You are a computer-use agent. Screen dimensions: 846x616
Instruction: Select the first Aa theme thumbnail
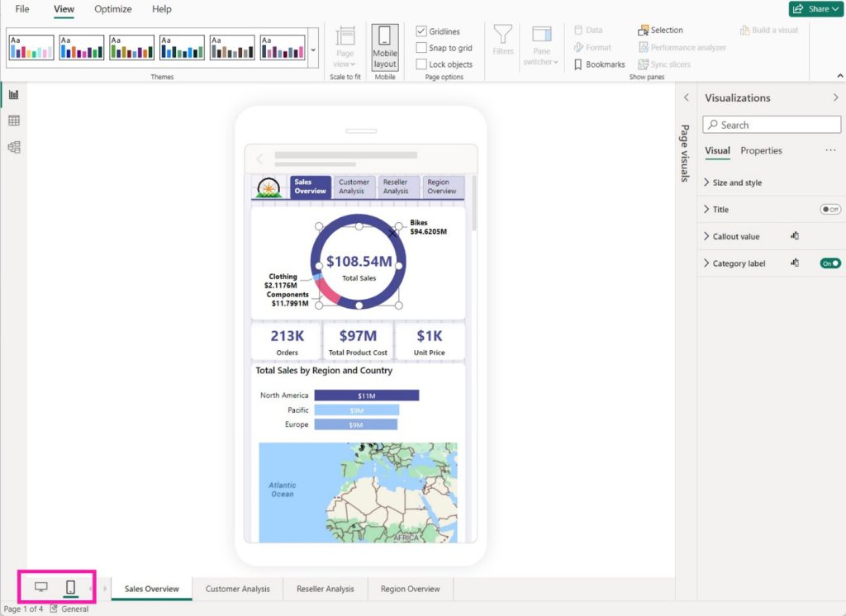tap(32, 47)
